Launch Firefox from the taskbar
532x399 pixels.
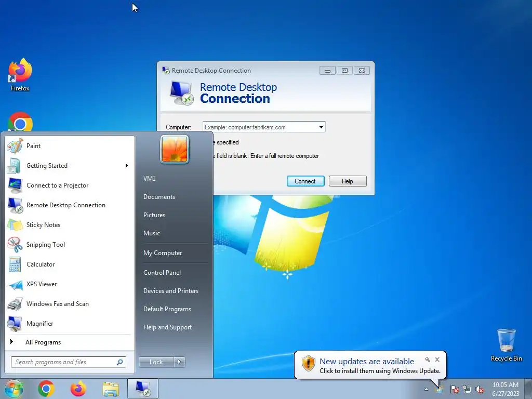(x=78, y=389)
